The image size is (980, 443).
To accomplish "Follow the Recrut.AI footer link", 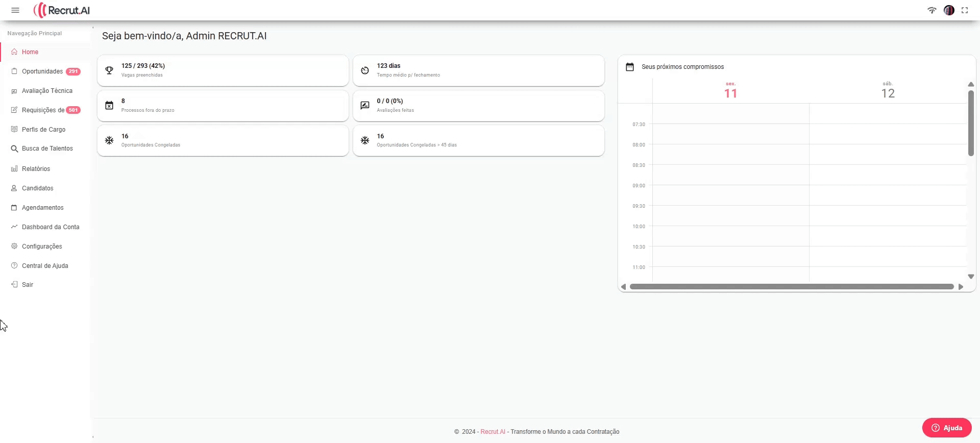I will [493, 432].
